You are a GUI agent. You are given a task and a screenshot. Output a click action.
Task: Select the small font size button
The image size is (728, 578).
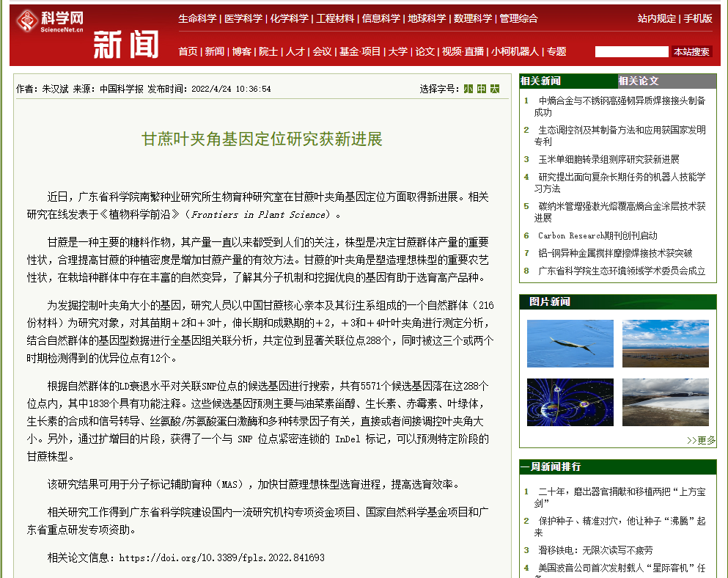(x=468, y=89)
